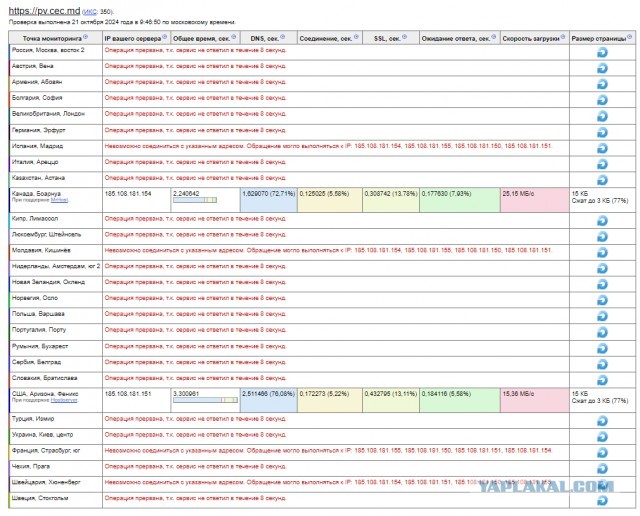Refresh the Нидерланды, Амстердам, юг 2 row

pos(602,269)
